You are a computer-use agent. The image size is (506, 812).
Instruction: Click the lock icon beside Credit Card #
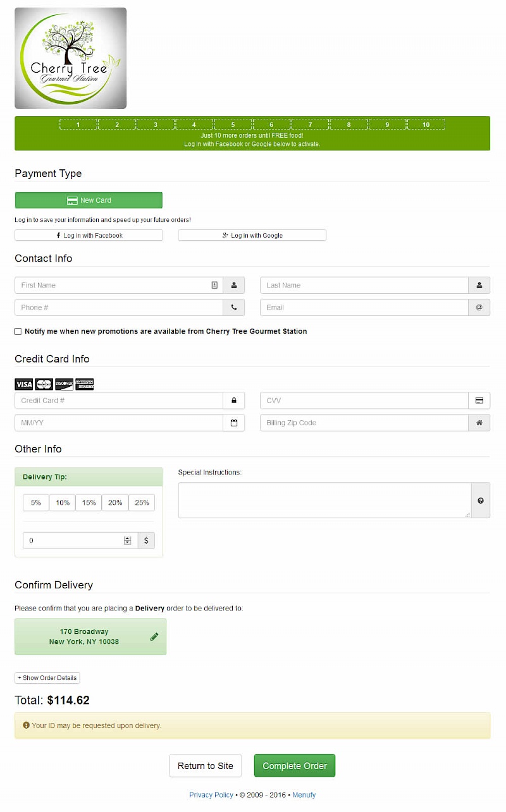click(233, 401)
